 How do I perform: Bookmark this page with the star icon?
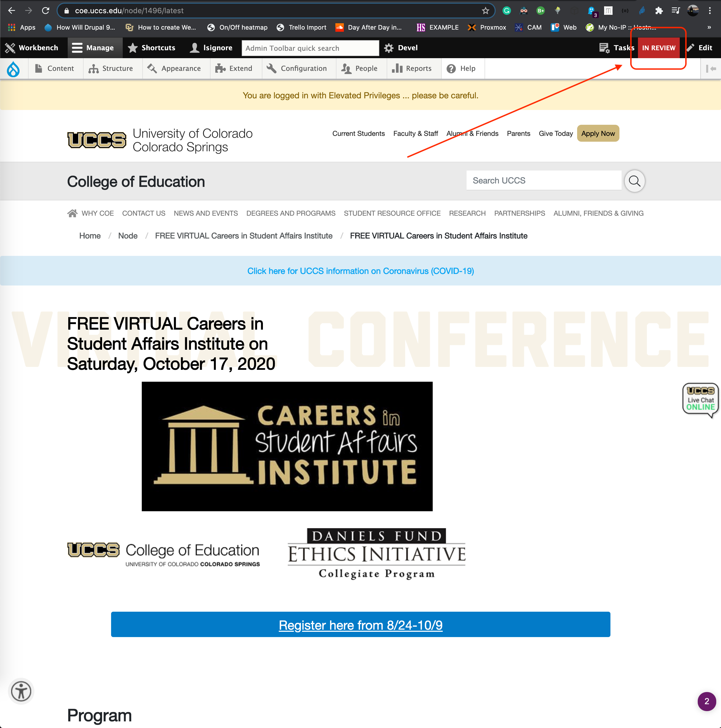485,11
